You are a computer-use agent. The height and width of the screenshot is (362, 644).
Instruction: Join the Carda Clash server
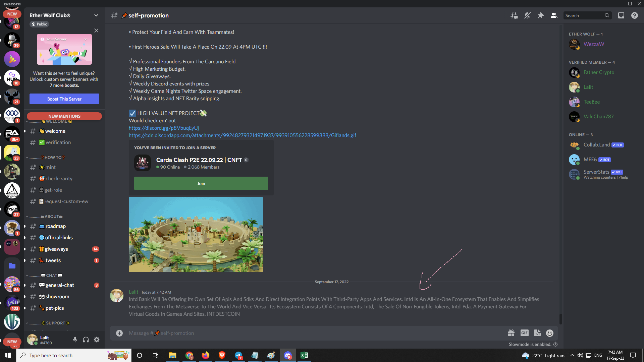tap(201, 183)
